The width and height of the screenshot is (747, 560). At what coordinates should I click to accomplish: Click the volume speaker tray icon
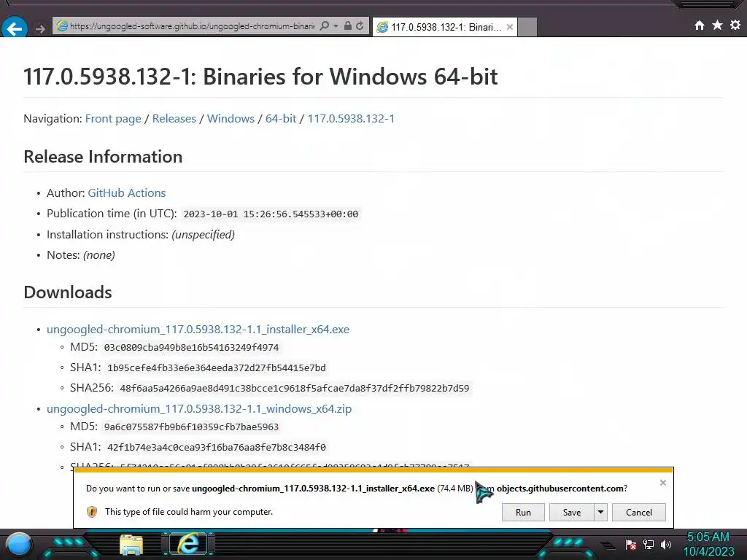click(666, 544)
